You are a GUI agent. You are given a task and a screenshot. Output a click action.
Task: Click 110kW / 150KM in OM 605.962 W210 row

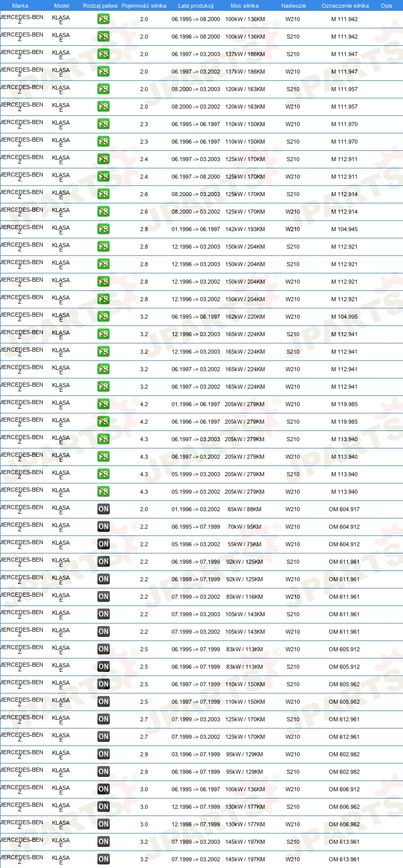point(245,702)
